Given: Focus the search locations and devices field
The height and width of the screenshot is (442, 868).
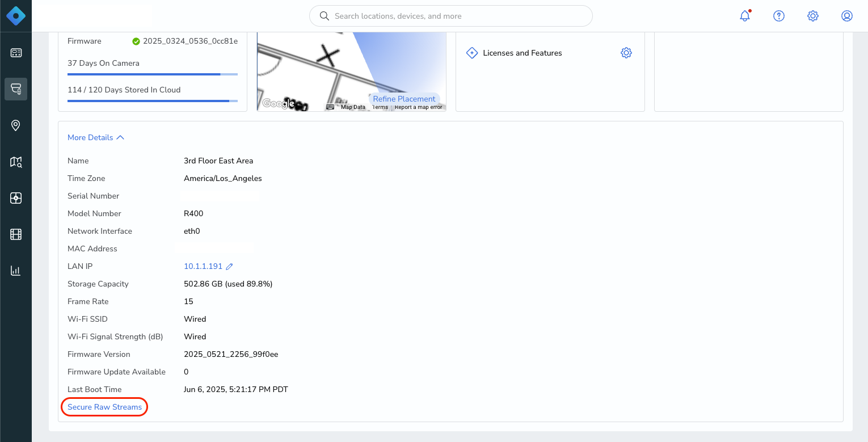Looking at the screenshot, I should (x=451, y=16).
